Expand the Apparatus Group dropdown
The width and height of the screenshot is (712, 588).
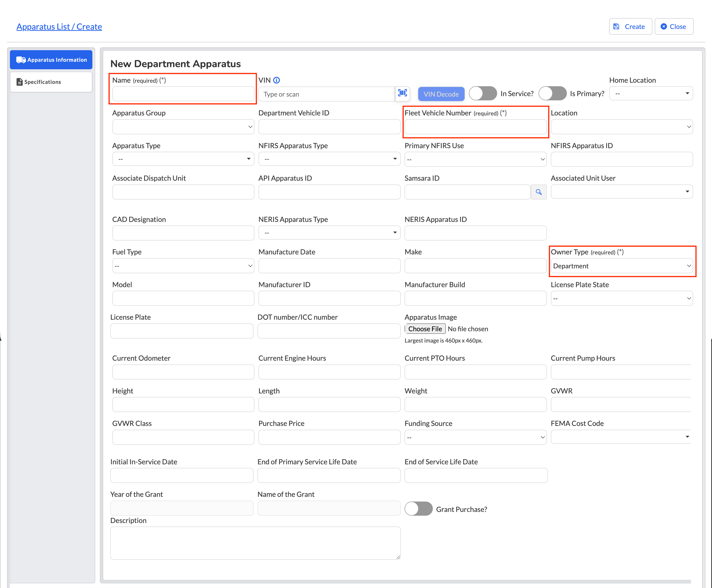183,127
